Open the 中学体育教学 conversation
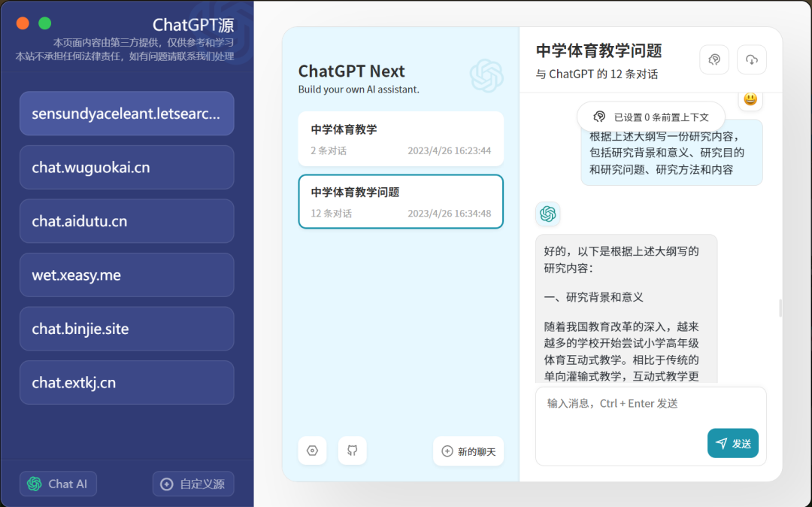 [401, 139]
